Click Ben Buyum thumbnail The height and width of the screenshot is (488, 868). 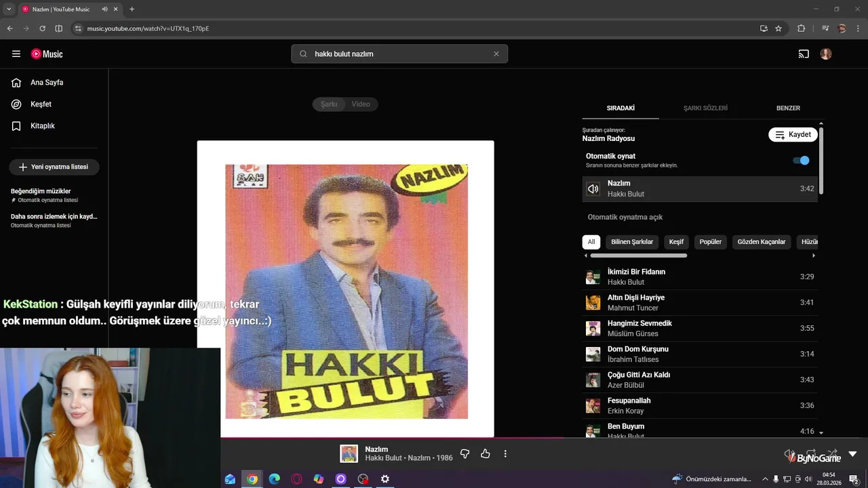click(593, 431)
